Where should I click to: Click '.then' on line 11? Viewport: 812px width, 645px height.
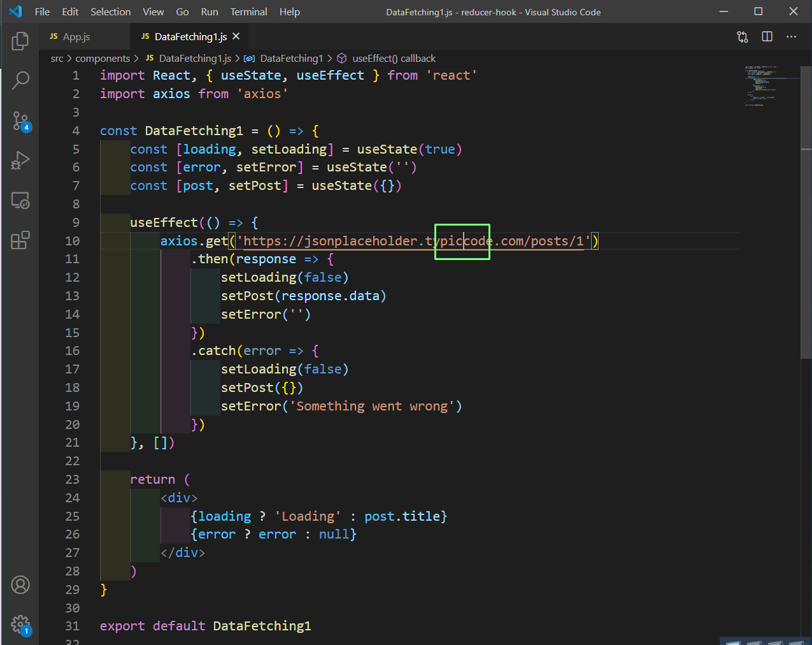210,259
